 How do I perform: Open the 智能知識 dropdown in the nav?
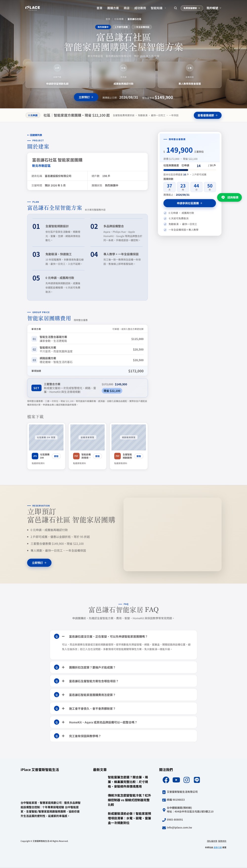158,8
